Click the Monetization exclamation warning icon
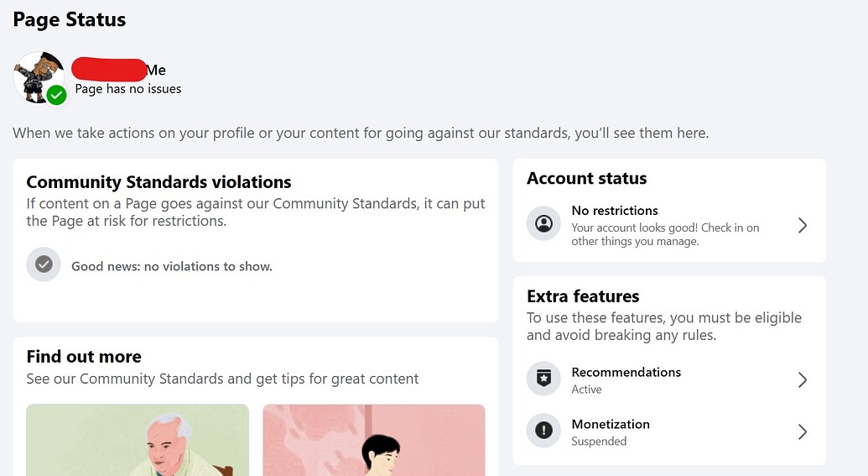The image size is (868, 476). click(x=543, y=431)
